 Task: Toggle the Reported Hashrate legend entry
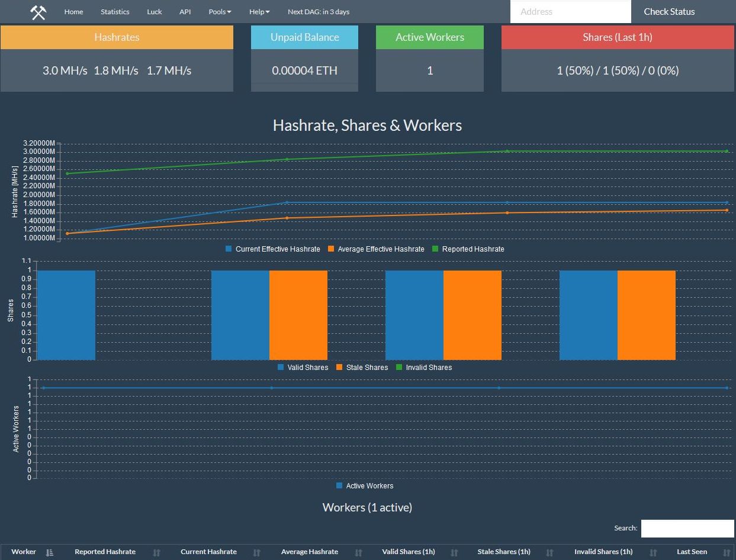click(x=468, y=249)
